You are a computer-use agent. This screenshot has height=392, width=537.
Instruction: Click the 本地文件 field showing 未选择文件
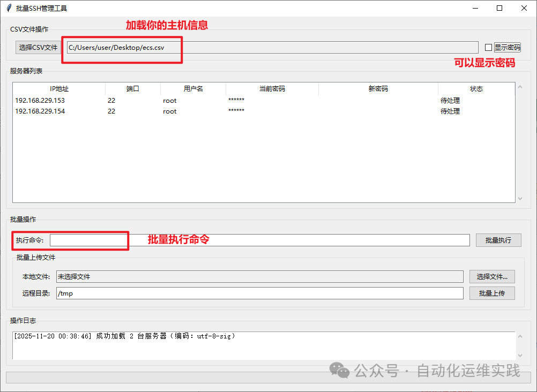[x=259, y=277]
